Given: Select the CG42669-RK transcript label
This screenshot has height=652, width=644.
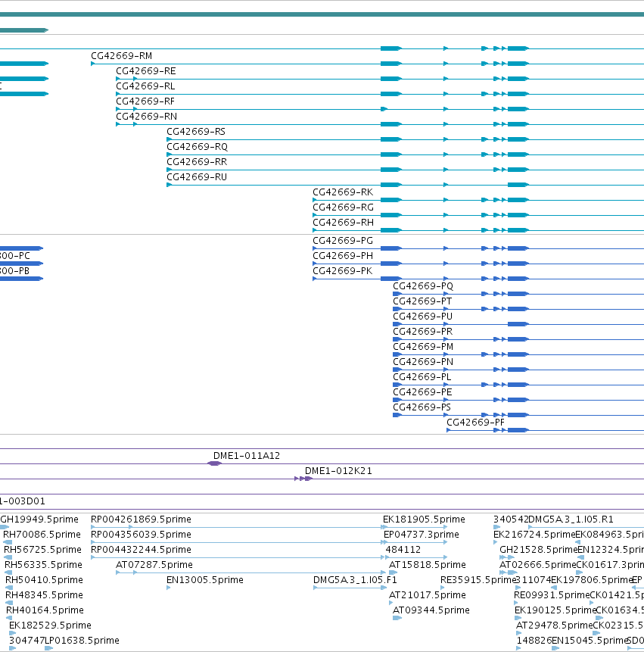Looking at the screenshot, I should [343, 192].
